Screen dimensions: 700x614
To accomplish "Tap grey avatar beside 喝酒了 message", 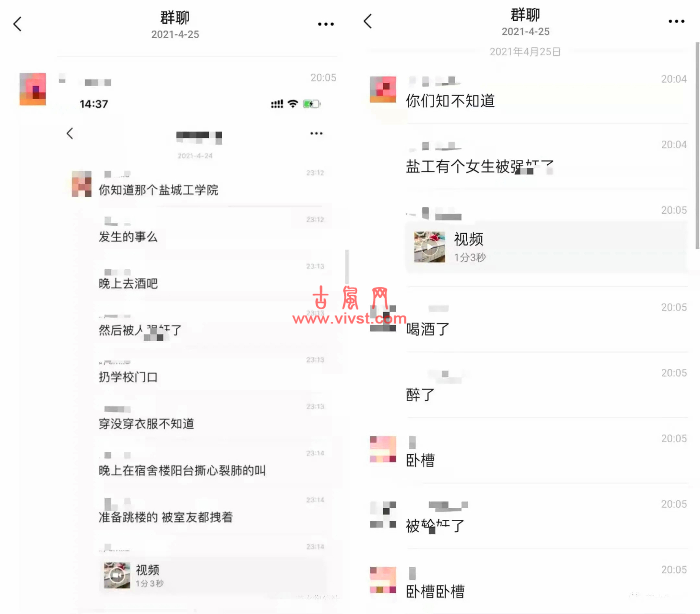I will [x=383, y=318].
